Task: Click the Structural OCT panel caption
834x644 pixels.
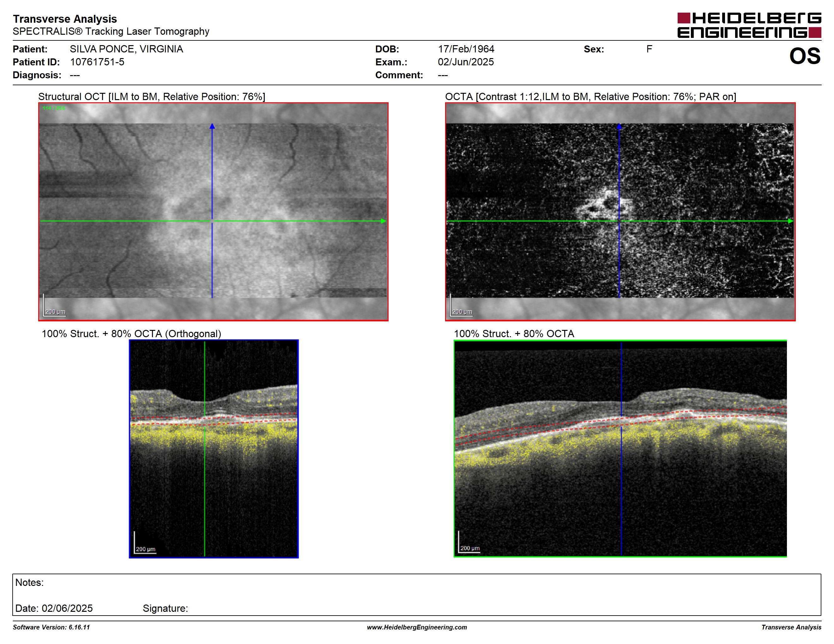Action: pos(152,97)
